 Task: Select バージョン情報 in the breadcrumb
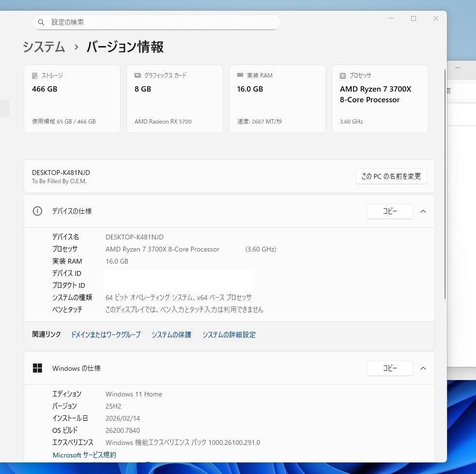click(124, 47)
